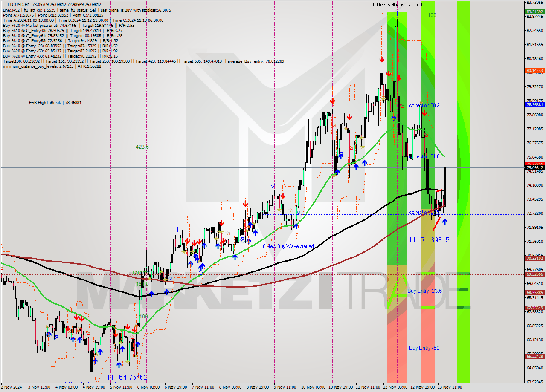Click the 66.85225 price axis value
The height and width of the screenshot is (392, 546).
click(x=535, y=326)
